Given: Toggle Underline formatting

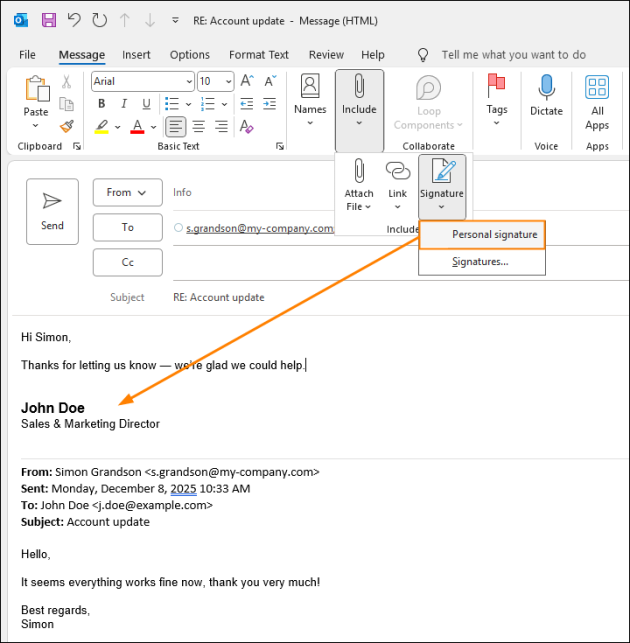Looking at the screenshot, I should 146,104.
